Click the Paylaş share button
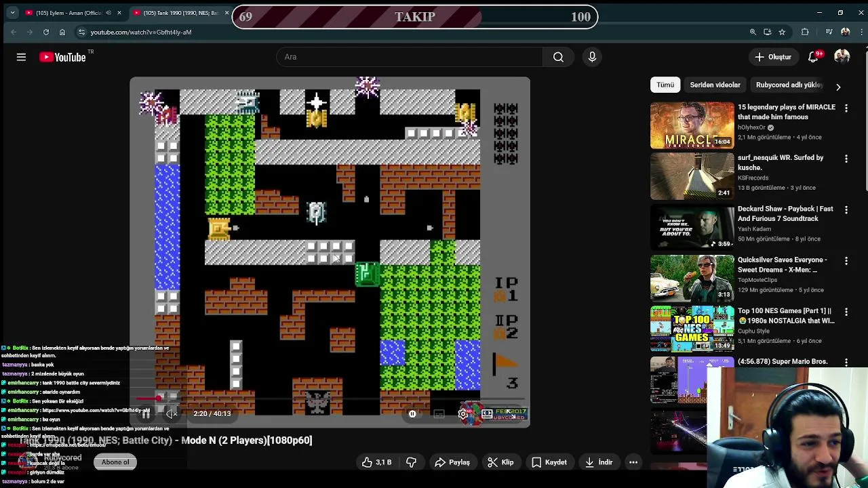Image resolution: width=868 pixels, height=488 pixels. (452, 462)
